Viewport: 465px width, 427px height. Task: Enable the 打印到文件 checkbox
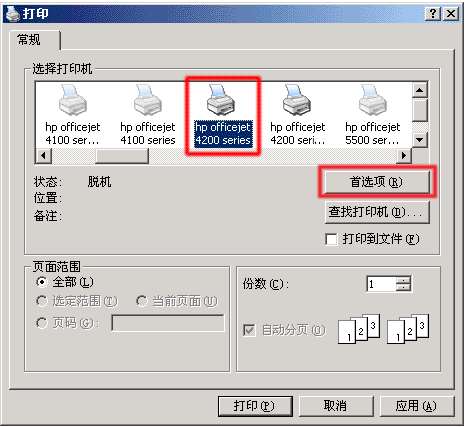click(x=331, y=239)
